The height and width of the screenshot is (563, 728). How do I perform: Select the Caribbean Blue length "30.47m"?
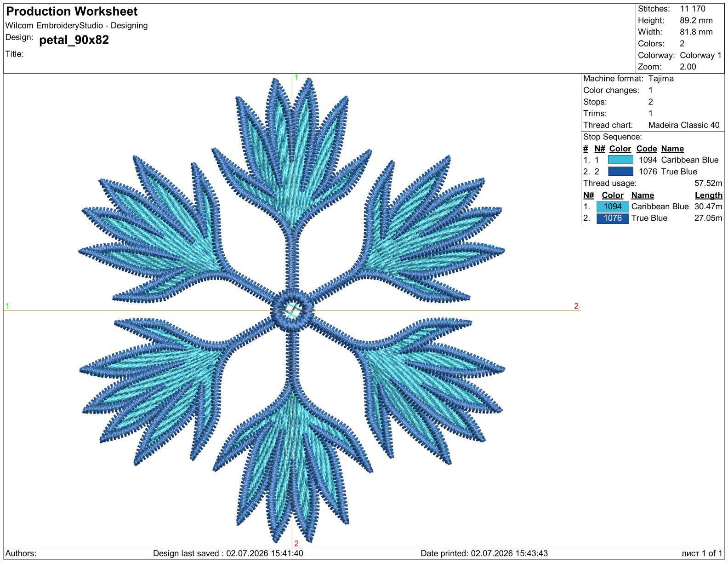pyautogui.click(x=708, y=207)
